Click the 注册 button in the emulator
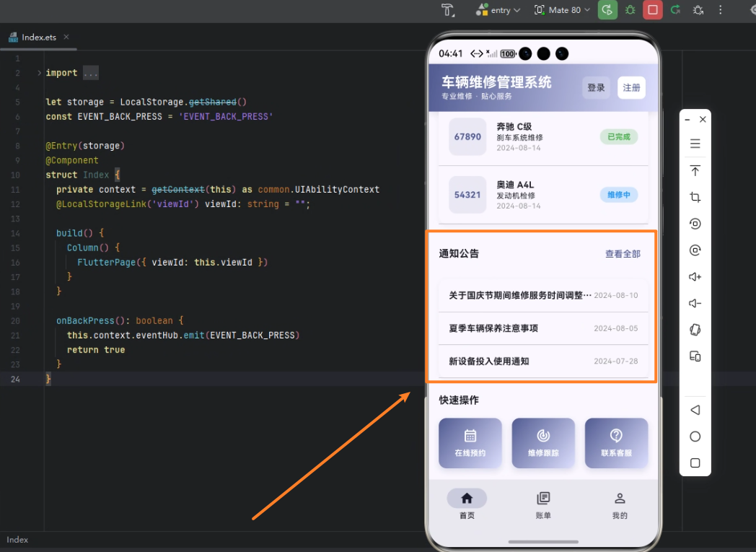This screenshot has width=756, height=552. coord(631,88)
